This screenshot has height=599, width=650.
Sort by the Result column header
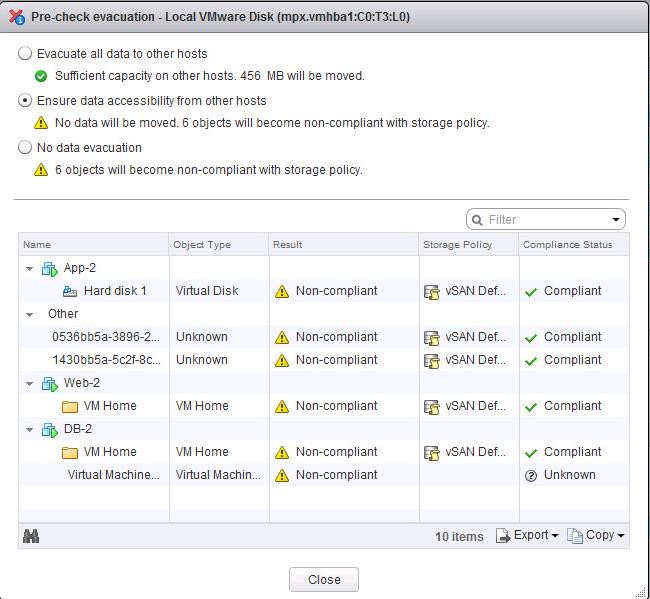[x=344, y=245]
